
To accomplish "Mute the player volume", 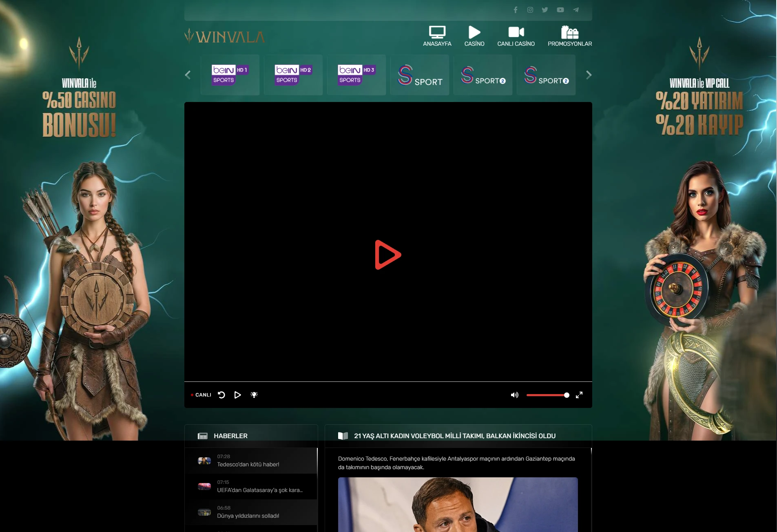I will click(x=515, y=395).
